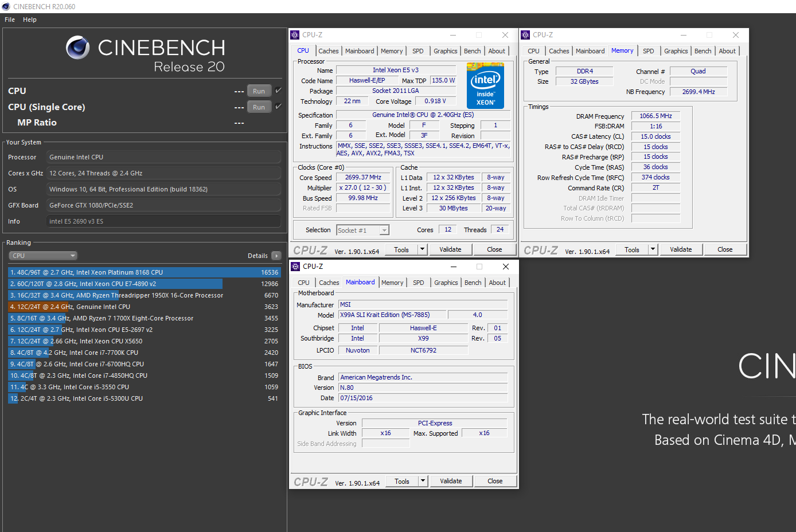
Task: Click the Model value X99A SLI Krait Edition
Action: click(392, 315)
